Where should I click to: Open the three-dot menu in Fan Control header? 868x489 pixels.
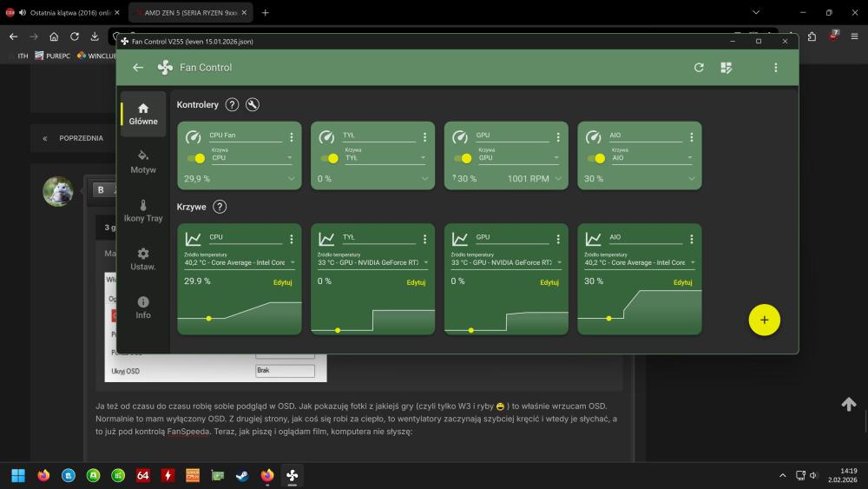775,68
